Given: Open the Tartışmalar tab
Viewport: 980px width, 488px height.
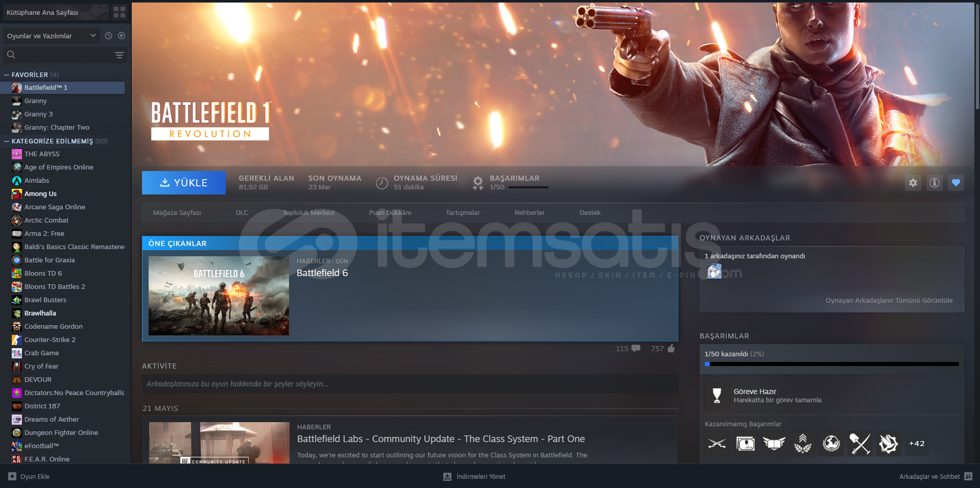Looking at the screenshot, I should (463, 213).
